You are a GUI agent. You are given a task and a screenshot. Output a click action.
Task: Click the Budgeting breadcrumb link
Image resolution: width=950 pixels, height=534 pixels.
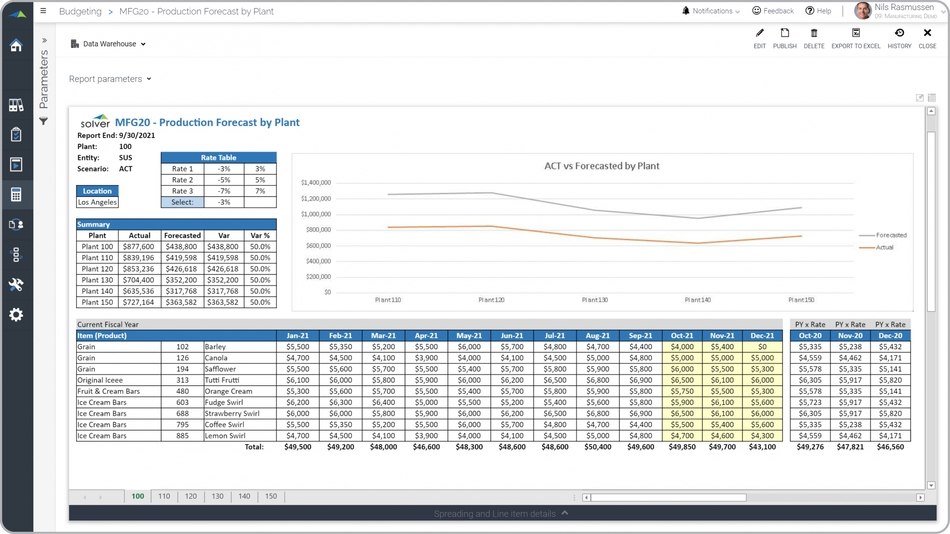[x=80, y=11]
